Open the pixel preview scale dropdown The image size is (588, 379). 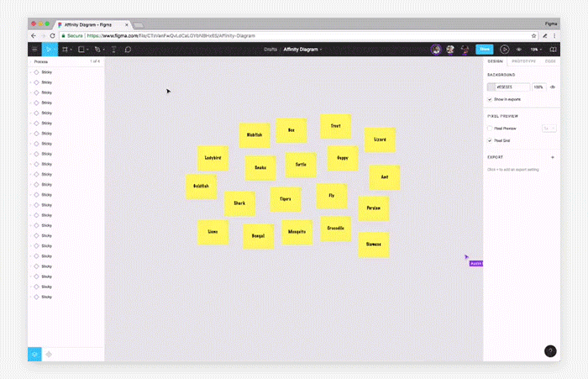(x=549, y=129)
